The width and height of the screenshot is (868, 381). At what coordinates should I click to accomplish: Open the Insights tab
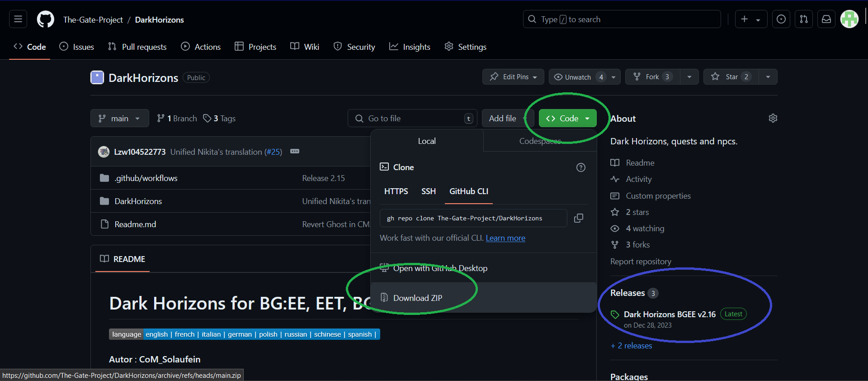(x=410, y=47)
